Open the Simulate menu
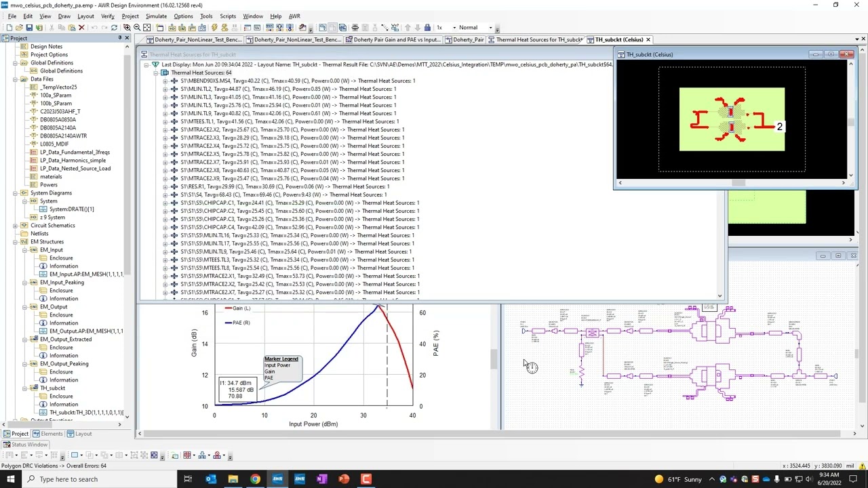 click(x=156, y=16)
